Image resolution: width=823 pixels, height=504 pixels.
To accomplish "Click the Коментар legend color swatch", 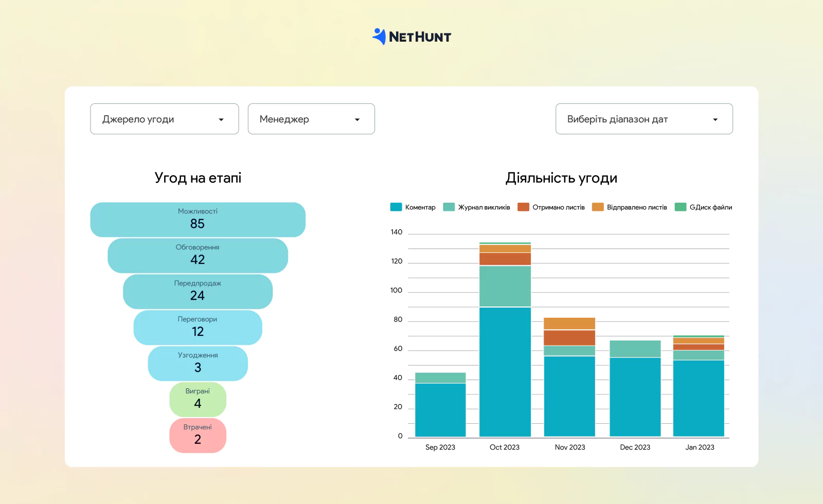I will pyautogui.click(x=396, y=207).
